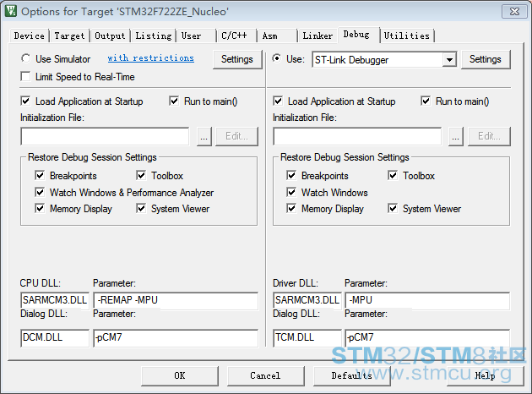Click the Cancel button
Image resolution: width=532 pixels, height=394 pixels.
coord(266,375)
